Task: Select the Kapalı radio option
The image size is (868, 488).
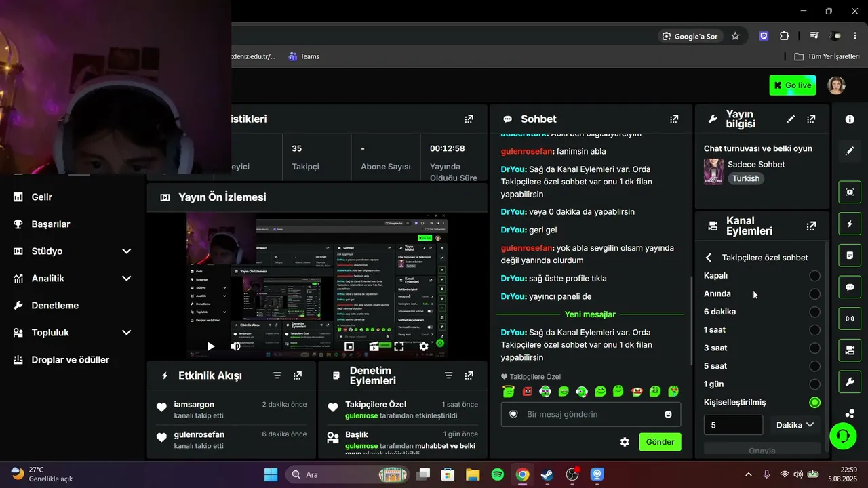Action: 814,276
